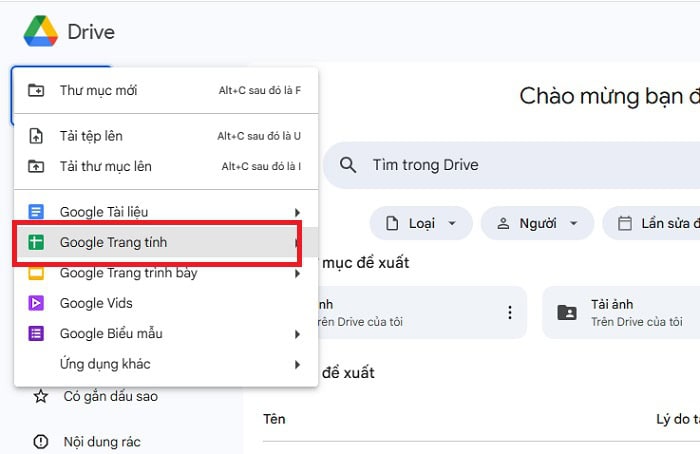The width and height of the screenshot is (700, 454).
Task: Open the Người filter dropdown
Action: [x=537, y=223]
